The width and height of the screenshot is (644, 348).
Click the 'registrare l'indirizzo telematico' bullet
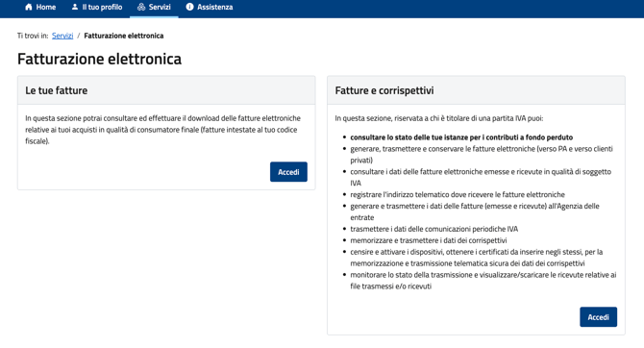pyautogui.click(x=458, y=194)
